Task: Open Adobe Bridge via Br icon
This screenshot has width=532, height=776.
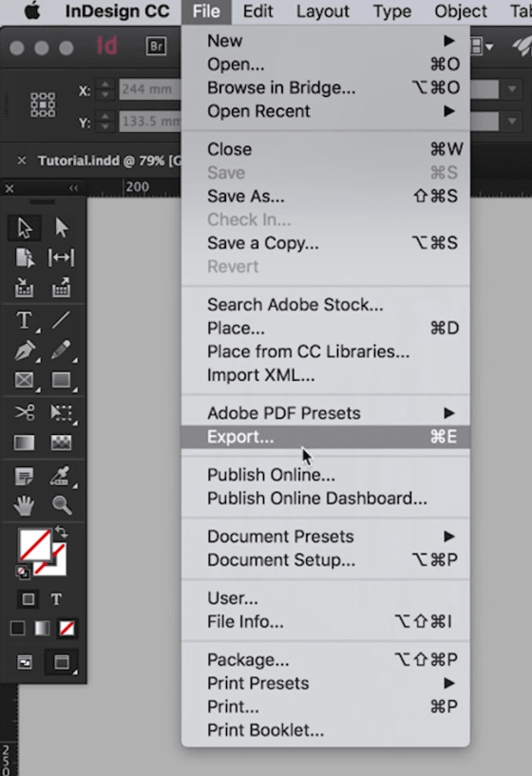Action: tap(156, 47)
